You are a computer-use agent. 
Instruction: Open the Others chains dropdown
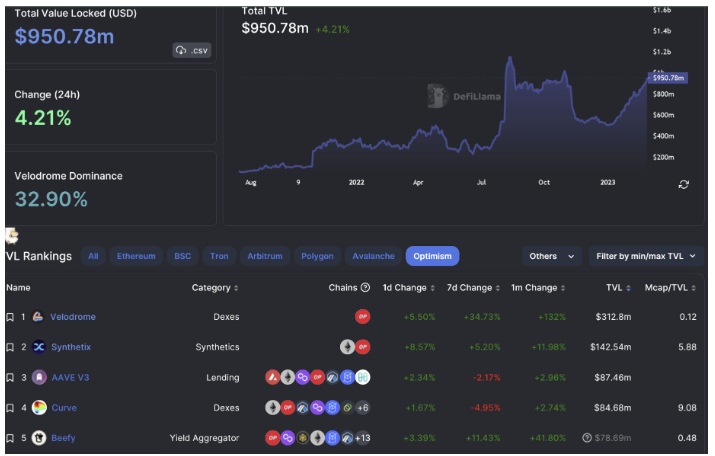[x=552, y=256]
